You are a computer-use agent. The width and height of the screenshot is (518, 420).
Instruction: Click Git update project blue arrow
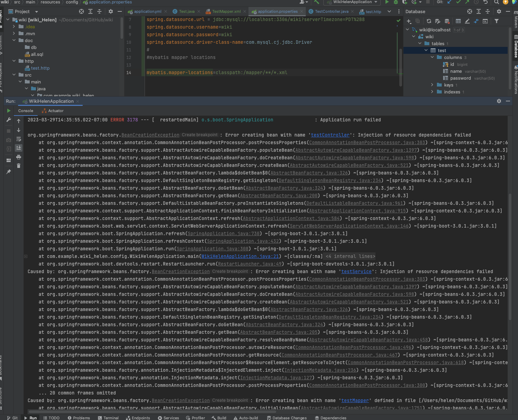450,2
